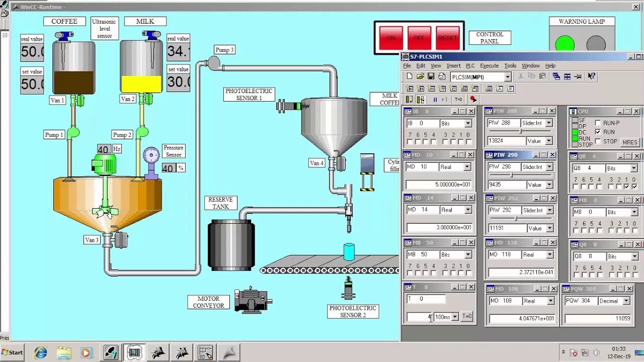Click the PIW 288 slider handle
The width and height of the screenshot is (644, 362).
click(520, 131)
